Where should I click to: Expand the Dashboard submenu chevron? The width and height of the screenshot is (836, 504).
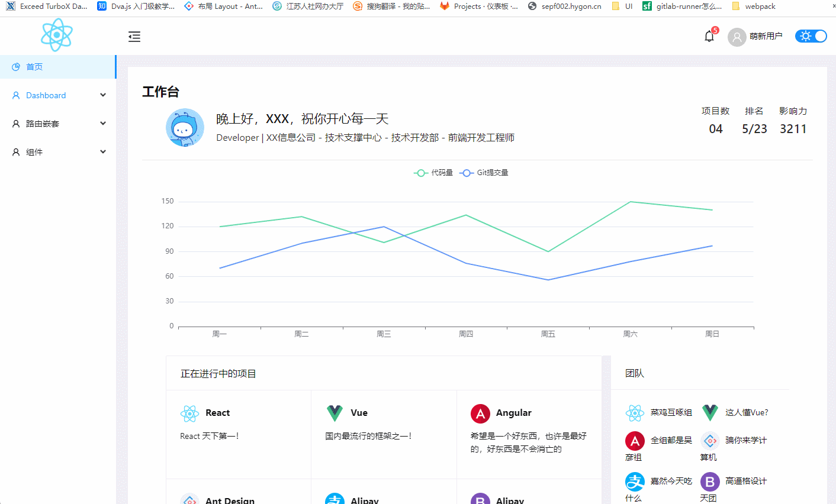click(103, 95)
